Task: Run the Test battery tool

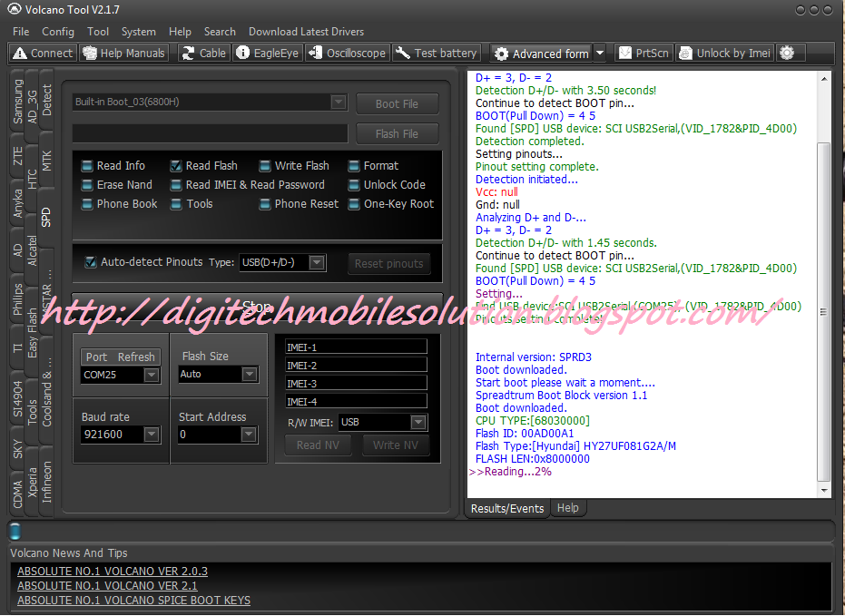Action: click(x=437, y=53)
